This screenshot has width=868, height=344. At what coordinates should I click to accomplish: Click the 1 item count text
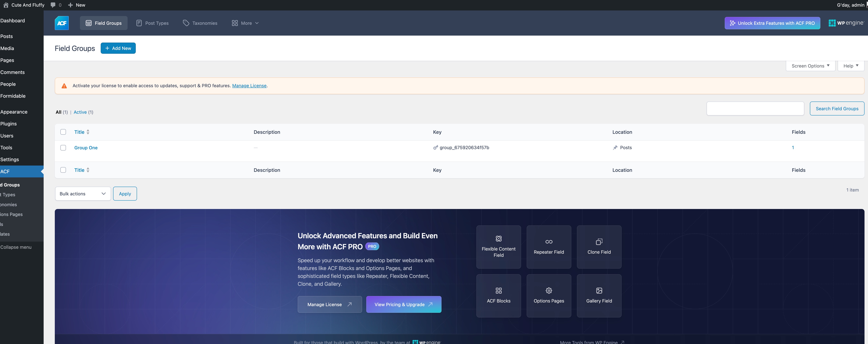coord(852,190)
